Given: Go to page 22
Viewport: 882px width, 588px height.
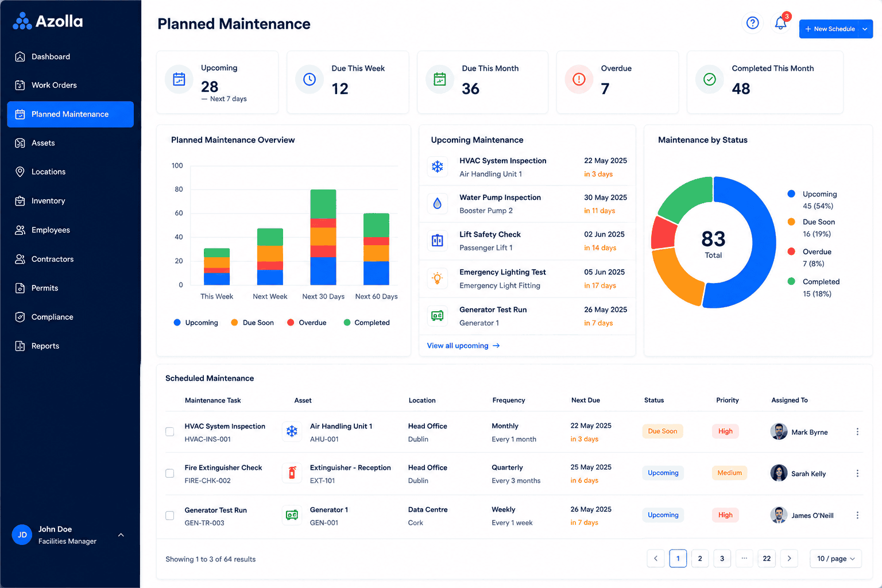Looking at the screenshot, I should [x=767, y=559].
